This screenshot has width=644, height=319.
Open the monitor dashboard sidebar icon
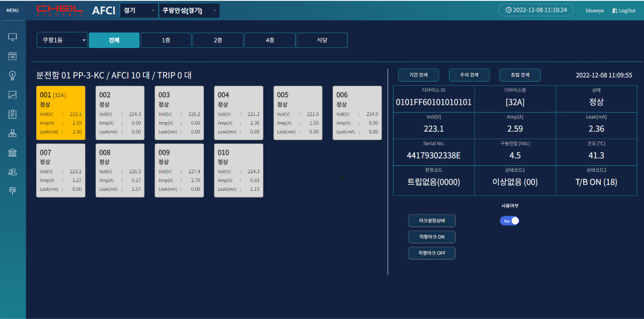tap(12, 37)
